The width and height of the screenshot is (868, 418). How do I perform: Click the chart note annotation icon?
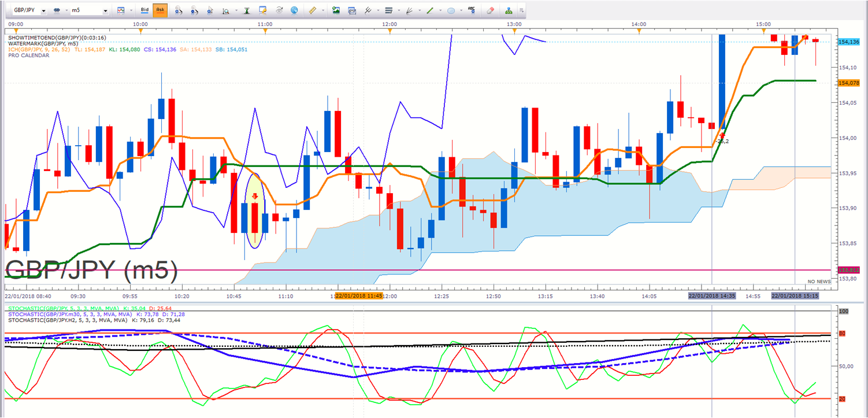[263, 10]
